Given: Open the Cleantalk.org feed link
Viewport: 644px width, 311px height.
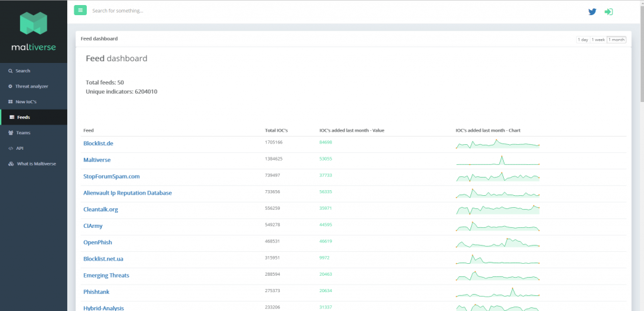Looking at the screenshot, I should coord(101,210).
